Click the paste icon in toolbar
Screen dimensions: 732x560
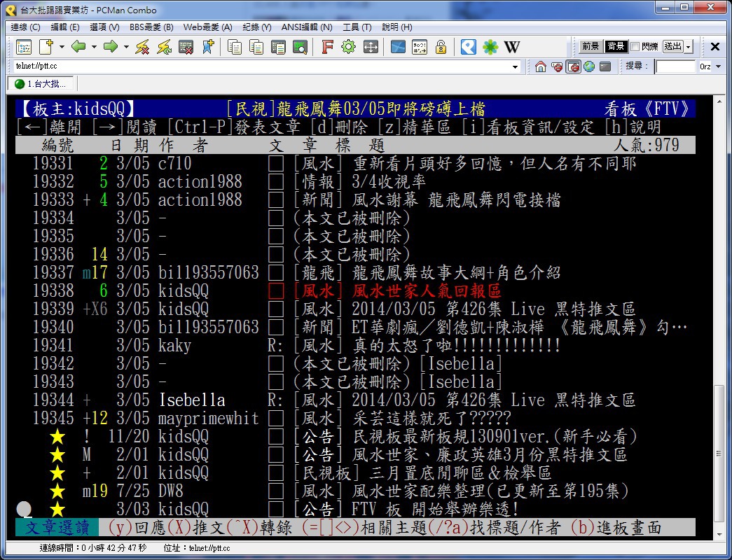256,47
